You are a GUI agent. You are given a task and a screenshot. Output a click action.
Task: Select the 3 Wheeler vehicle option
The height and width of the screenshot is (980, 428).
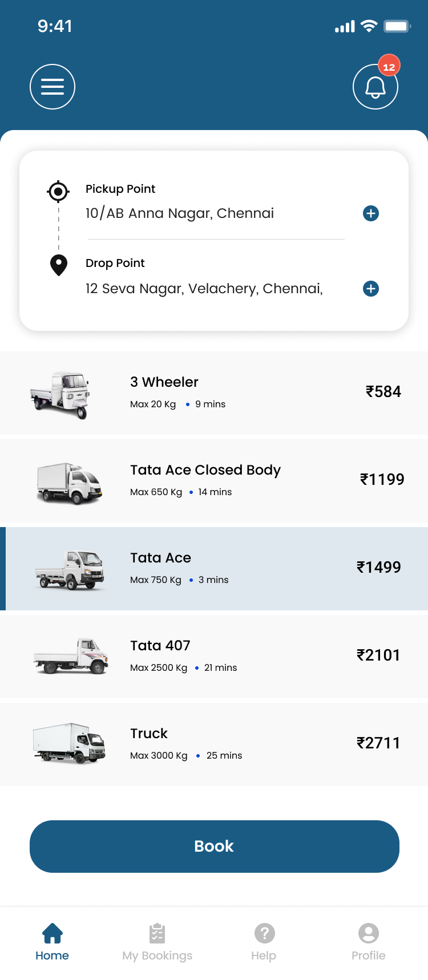[x=214, y=393]
